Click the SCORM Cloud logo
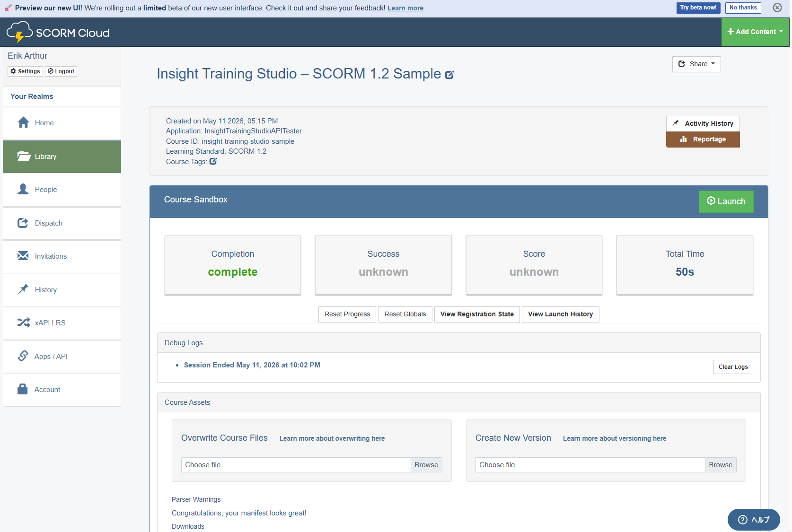792x532 pixels. [58, 32]
